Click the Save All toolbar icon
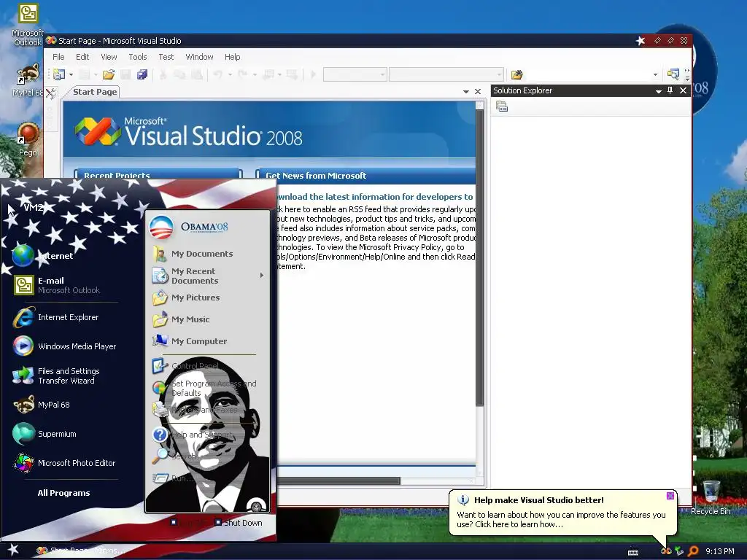This screenshot has height=560, width=747. [x=142, y=74]
